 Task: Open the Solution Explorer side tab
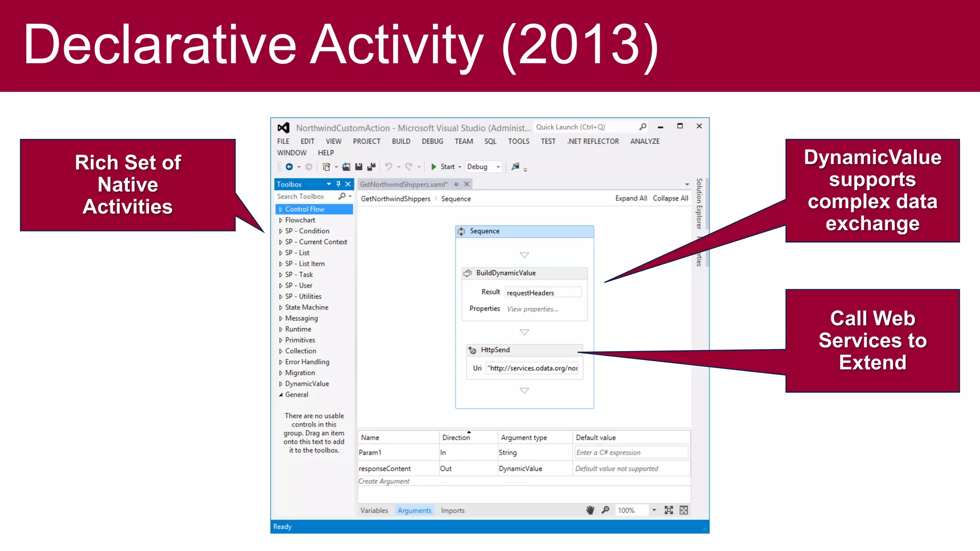coord(699,204)
